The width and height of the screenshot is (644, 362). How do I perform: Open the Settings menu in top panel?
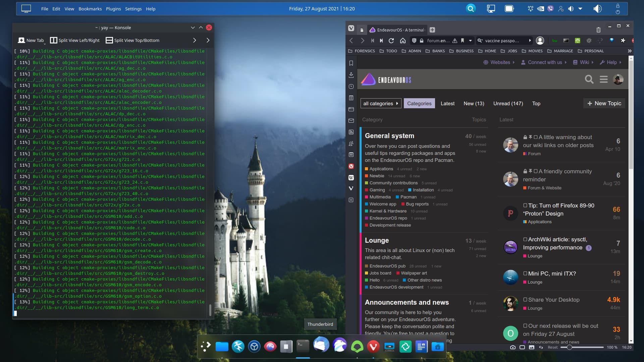[133, 9]
